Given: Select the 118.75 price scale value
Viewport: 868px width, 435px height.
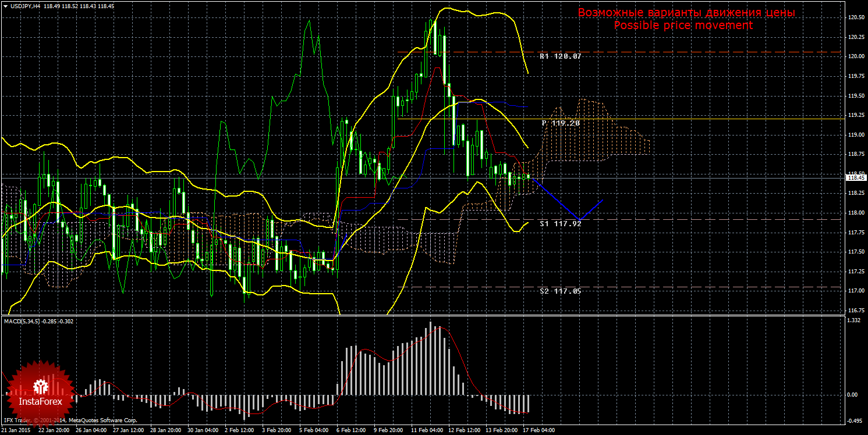Looking at the screenshot, I should (x=856, y=154).
